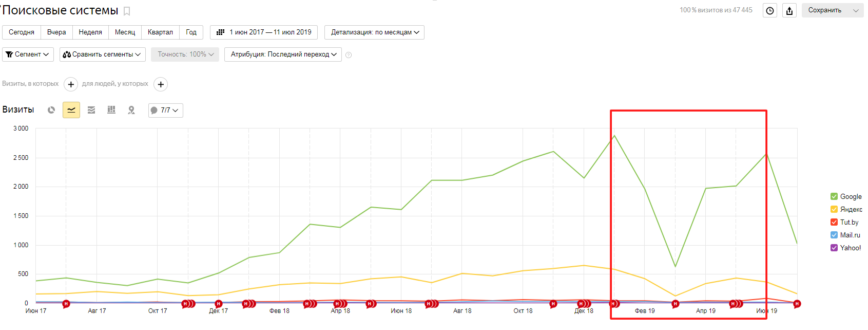This screenshot has width=868, height=330.
Task: Click the Сохранить button
Action: tap(833, 10)
